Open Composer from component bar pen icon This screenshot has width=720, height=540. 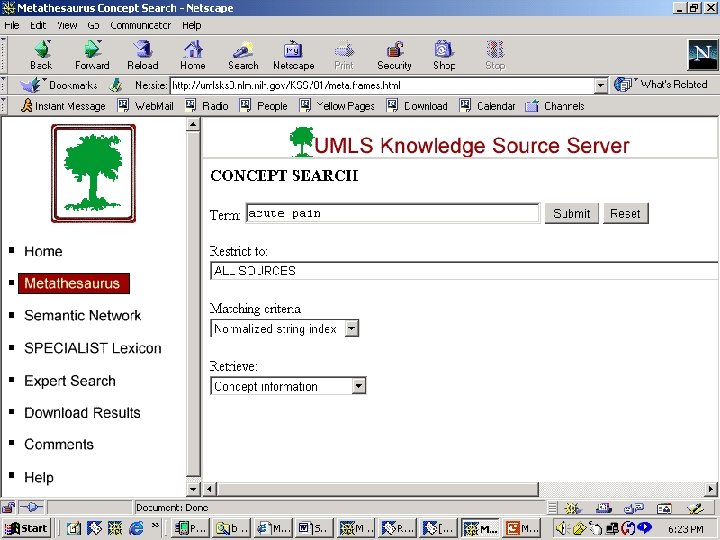coord(695,508)
